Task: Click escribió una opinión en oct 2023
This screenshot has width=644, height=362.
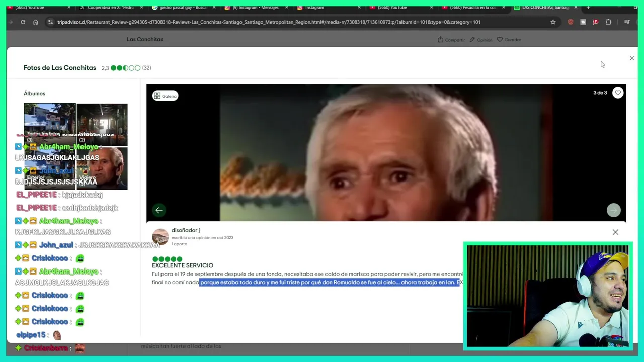Action: point(202,238)
